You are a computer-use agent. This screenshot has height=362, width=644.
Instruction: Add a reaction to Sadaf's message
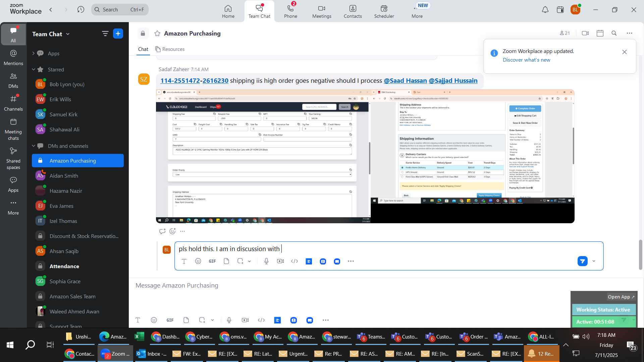pyautogui.click(x=172, y=231)
